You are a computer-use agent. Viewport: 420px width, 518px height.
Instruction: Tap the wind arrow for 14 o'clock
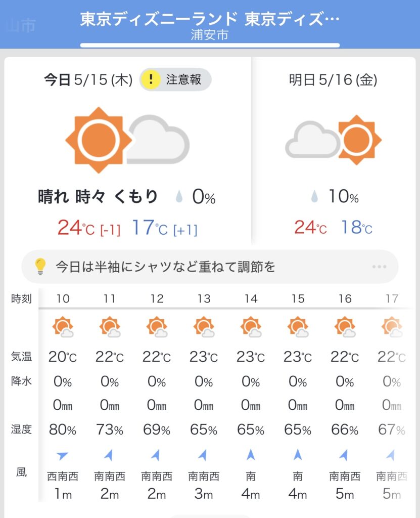[x=251, y=455]
